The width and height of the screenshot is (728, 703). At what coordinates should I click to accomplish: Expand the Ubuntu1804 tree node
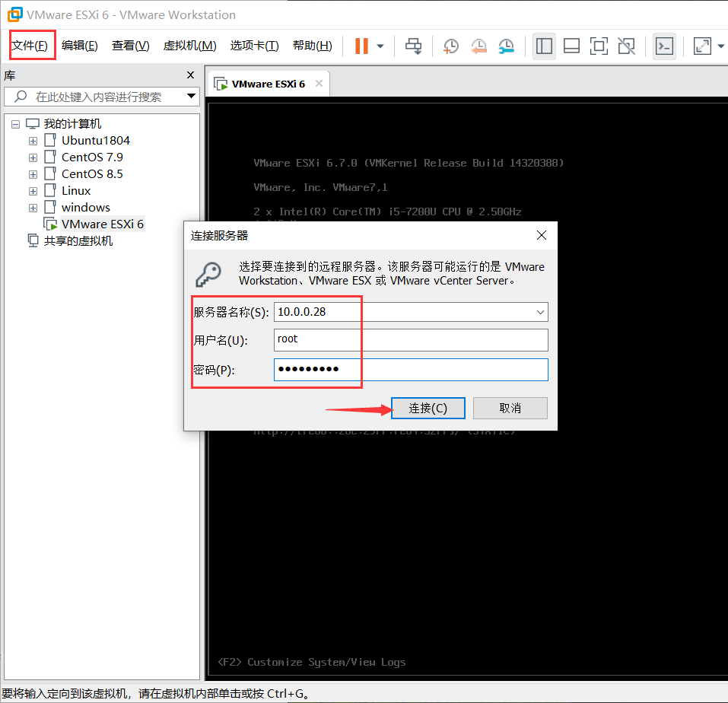pyautogui.click(x=33, y=141)
